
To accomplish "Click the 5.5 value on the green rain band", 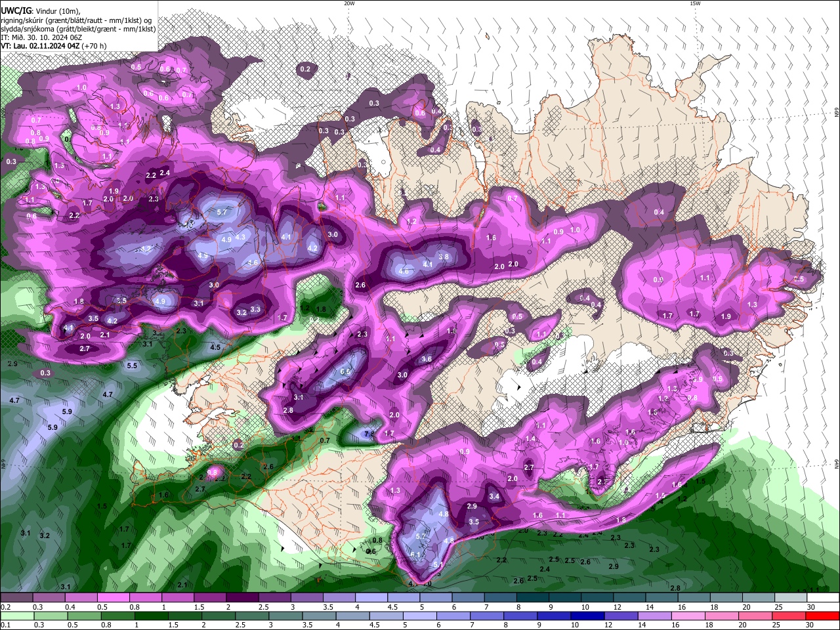I will pos(132,366).
